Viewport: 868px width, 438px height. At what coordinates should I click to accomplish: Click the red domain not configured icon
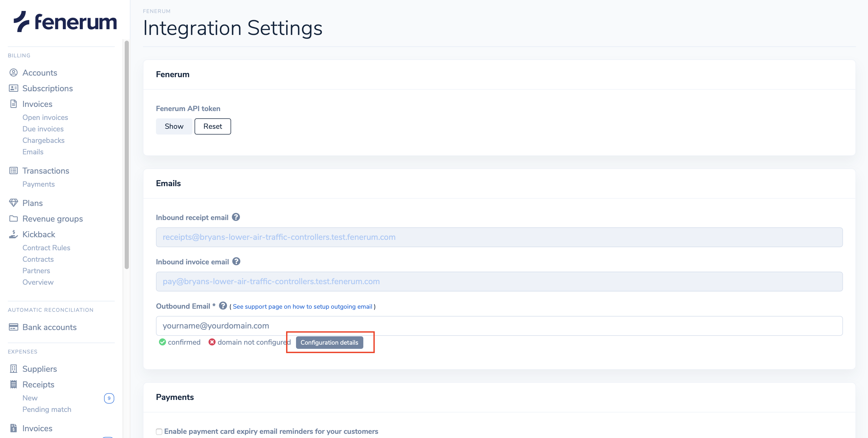pos(212,342)
